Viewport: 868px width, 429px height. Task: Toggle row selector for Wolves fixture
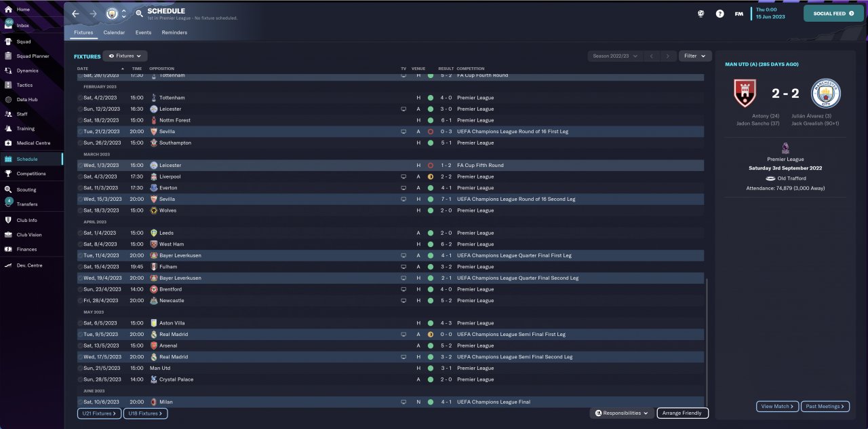(x=80, y=210)
